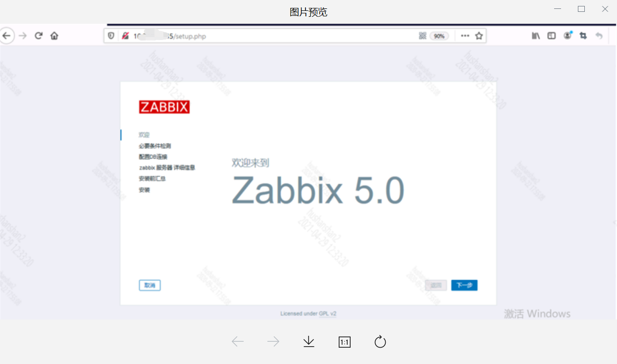Screen dimensions: 617x364
Task: Reload the setup.php page
Action: point(38,36)
